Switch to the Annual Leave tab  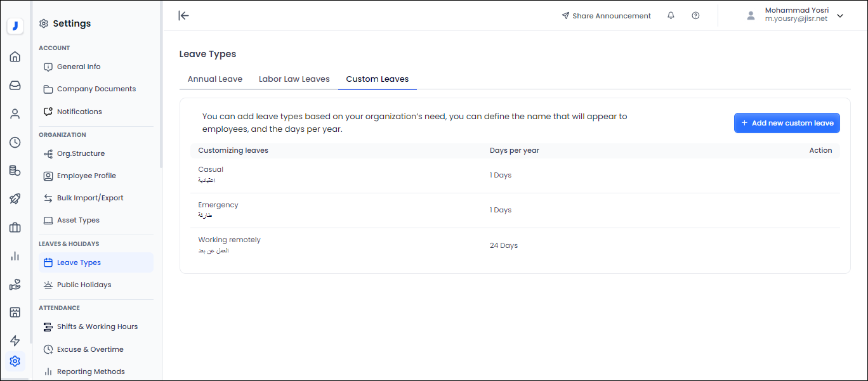[214, 79]
